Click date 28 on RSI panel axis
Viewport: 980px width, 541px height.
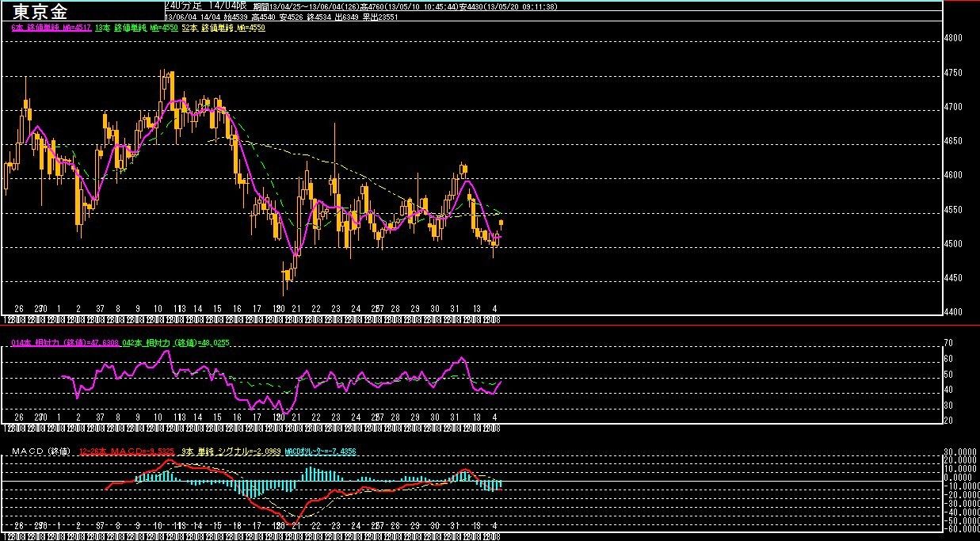(x=395, y=417)
